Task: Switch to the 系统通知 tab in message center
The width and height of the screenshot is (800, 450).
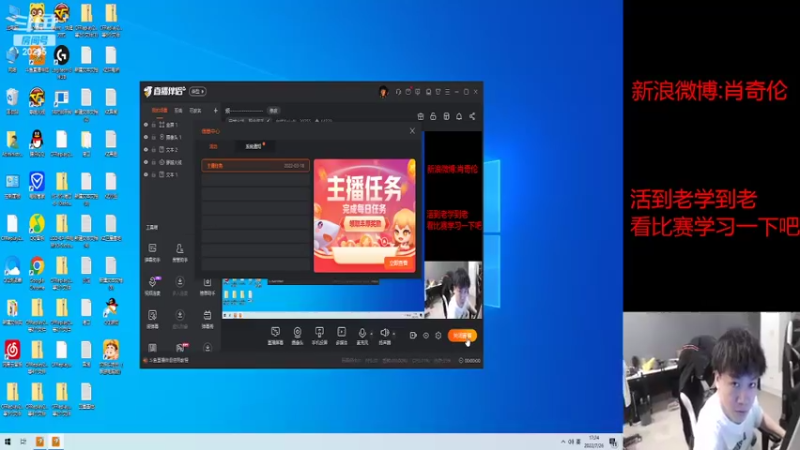Action: [254, 146]
